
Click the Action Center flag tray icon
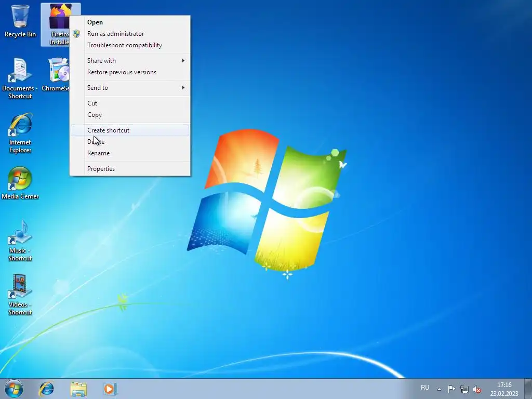pos(451,389)
